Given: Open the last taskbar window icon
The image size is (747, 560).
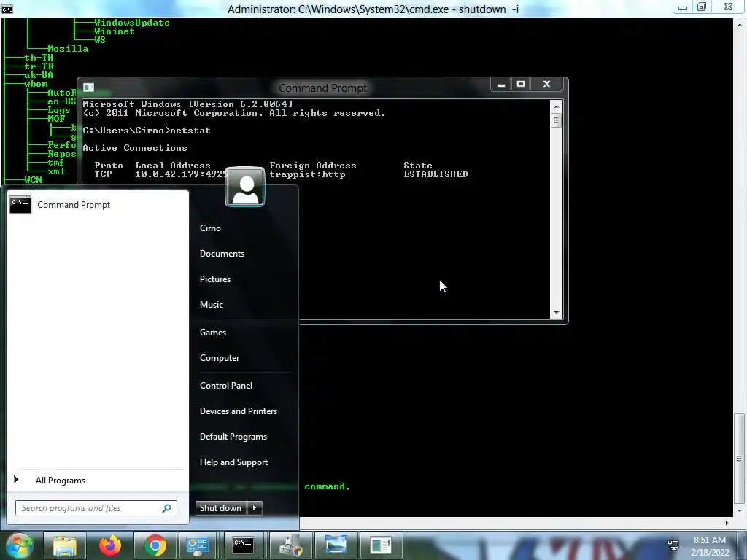Looking at the screenshot, I should click(x=381, y=545).
